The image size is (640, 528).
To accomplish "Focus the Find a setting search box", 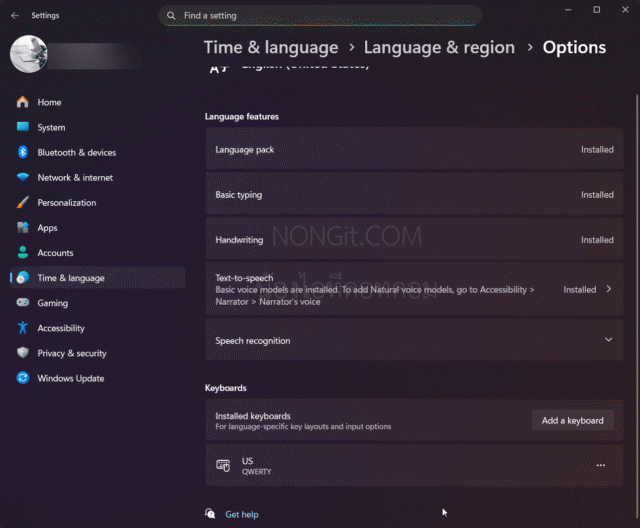I will (x=320, y=16).
